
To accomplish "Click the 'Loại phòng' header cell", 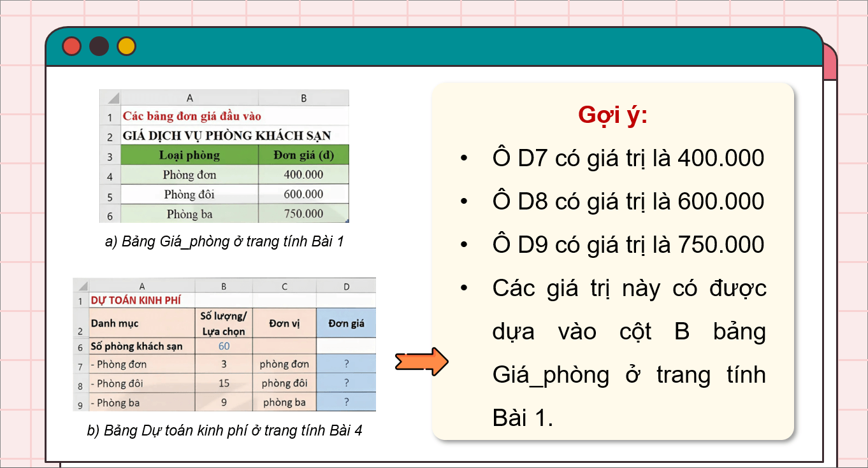I will pos(189,155).
